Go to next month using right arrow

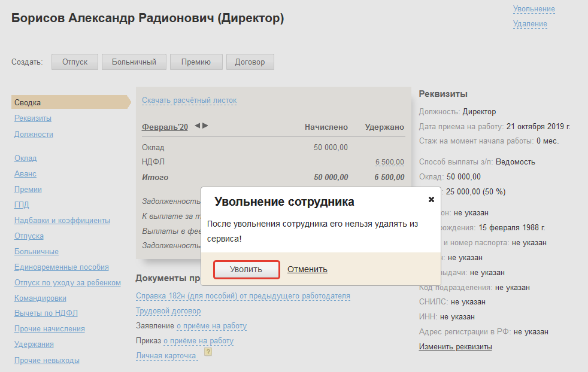[x=205, y=126]
